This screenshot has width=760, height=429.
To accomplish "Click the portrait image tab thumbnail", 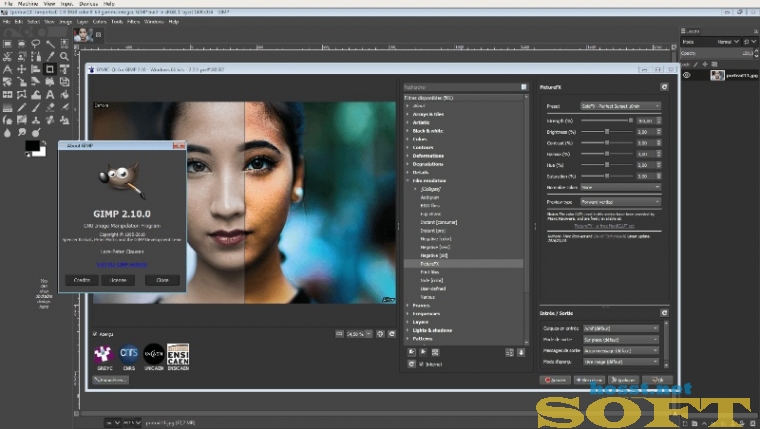I will [x=83, y=34].
